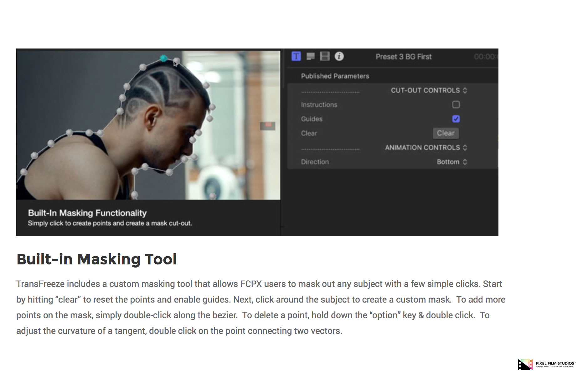Click the "Simply click to create points" caption
588x388 pixels.
pyautogui.click(x=110, y=223)
